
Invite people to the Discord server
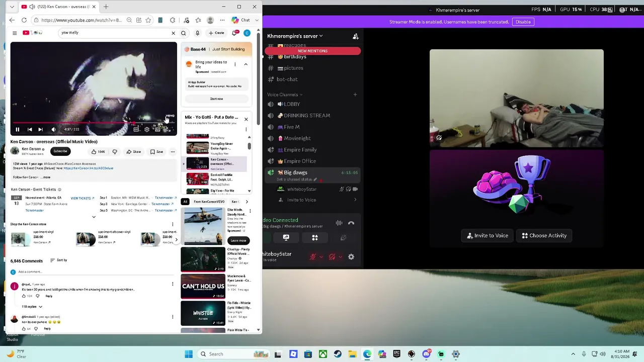pyautogui.click(x=356, y=36)
